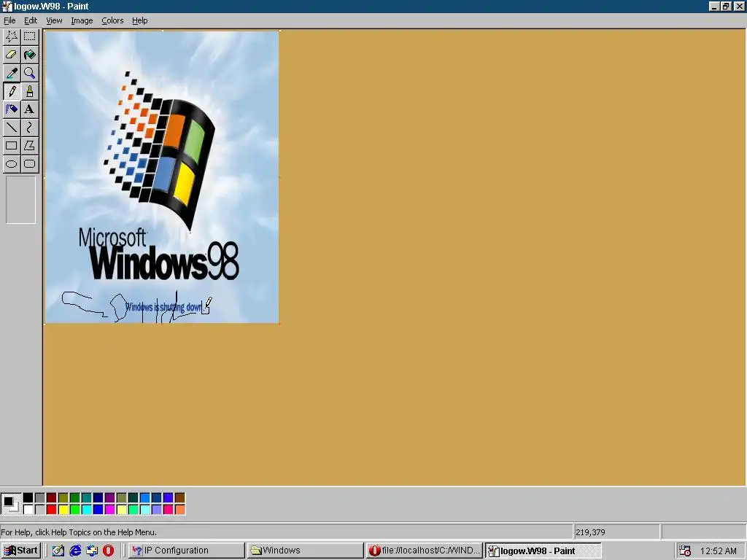
Task: Pick the bright red color swatch
Action: click(52, 509)
